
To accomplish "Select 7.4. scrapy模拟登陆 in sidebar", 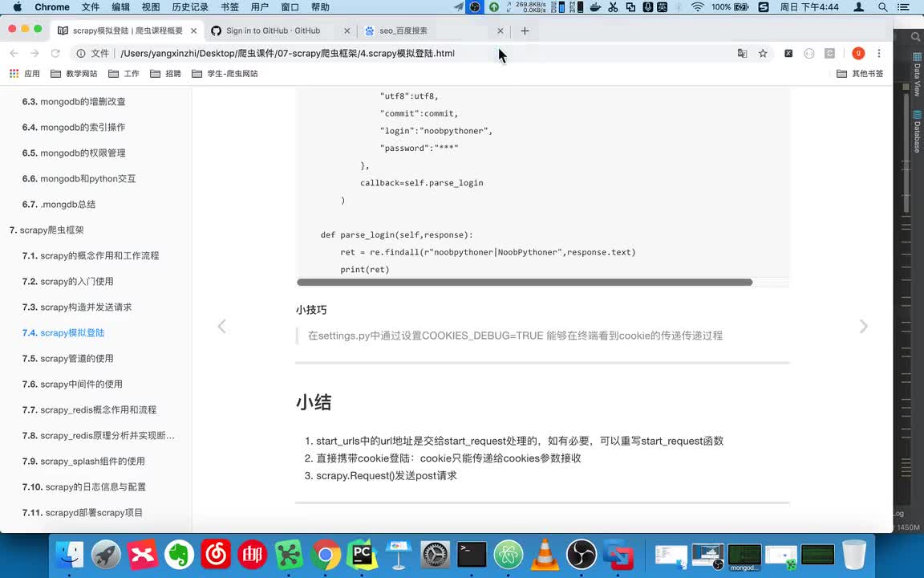I will (x=63, y=332).
